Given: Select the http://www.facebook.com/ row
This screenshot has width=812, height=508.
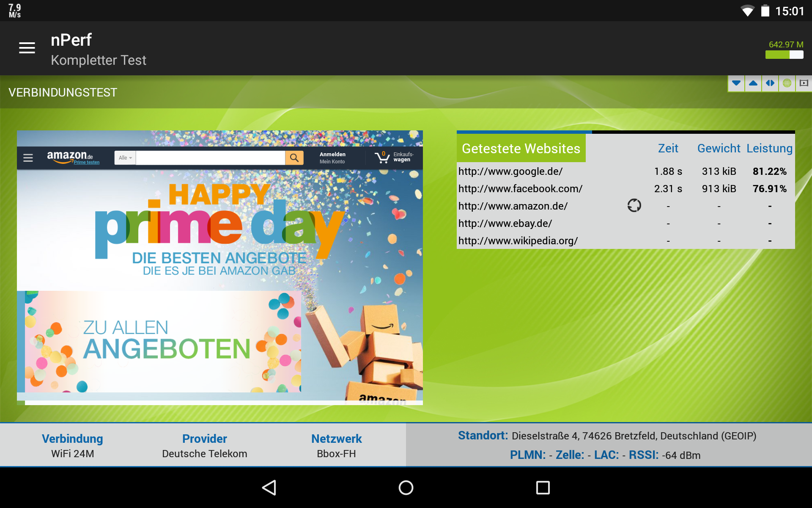Looking at the screenshot, I should click(x=626, y=189).
